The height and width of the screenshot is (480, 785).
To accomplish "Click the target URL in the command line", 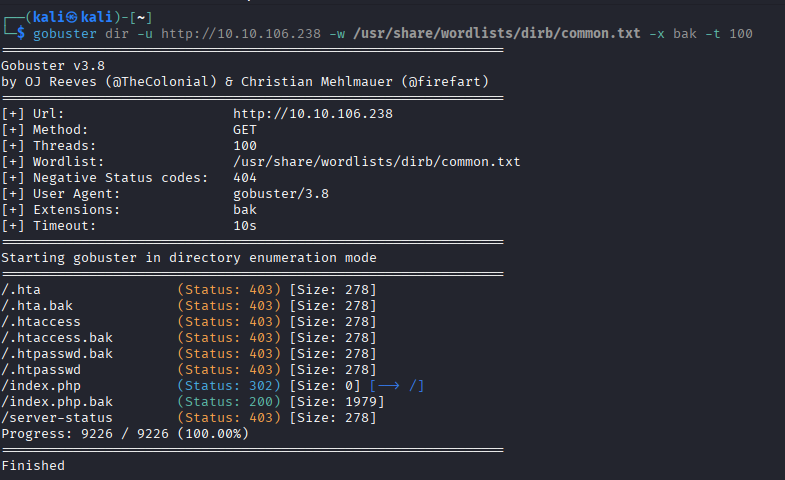I will (241, 34).
